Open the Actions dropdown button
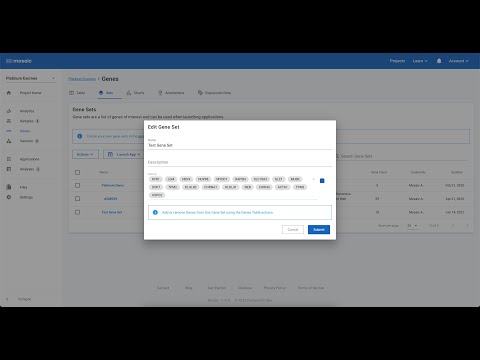The height and width of the screenshot is (360, 480). [x=85, y=154]
